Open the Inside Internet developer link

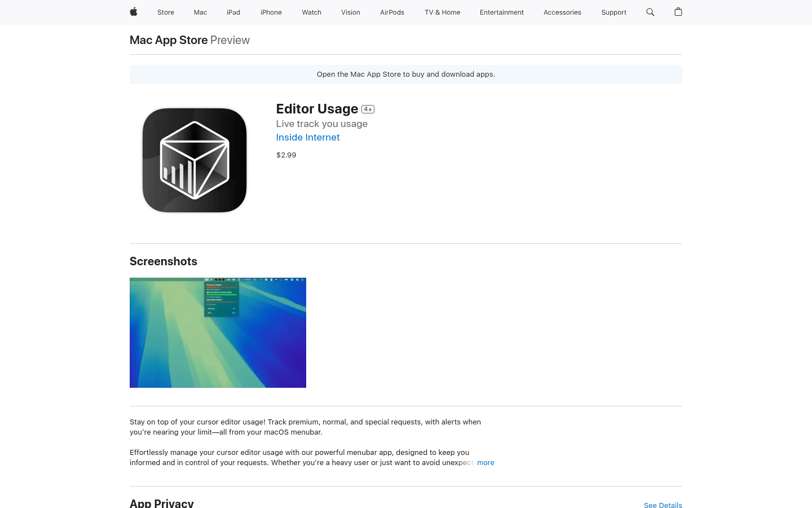point(308,137)
